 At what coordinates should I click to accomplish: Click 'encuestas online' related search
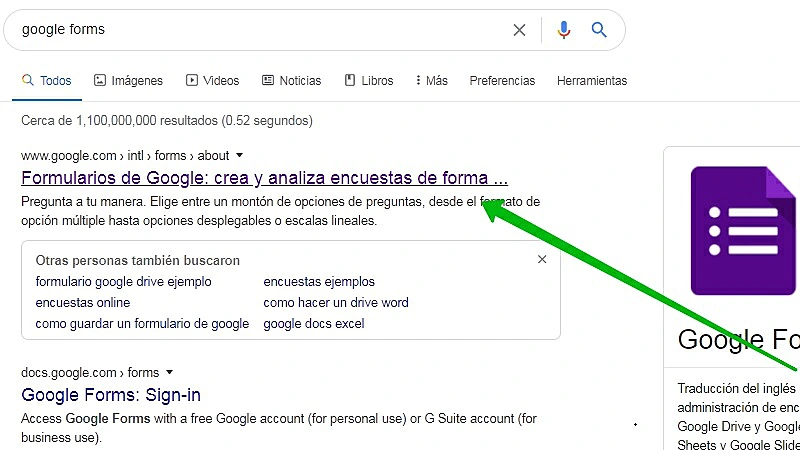(83, 303)
